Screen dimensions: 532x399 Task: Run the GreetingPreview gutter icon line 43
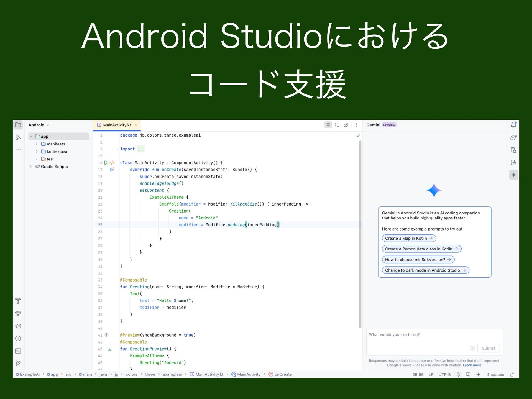coord(109,349)
